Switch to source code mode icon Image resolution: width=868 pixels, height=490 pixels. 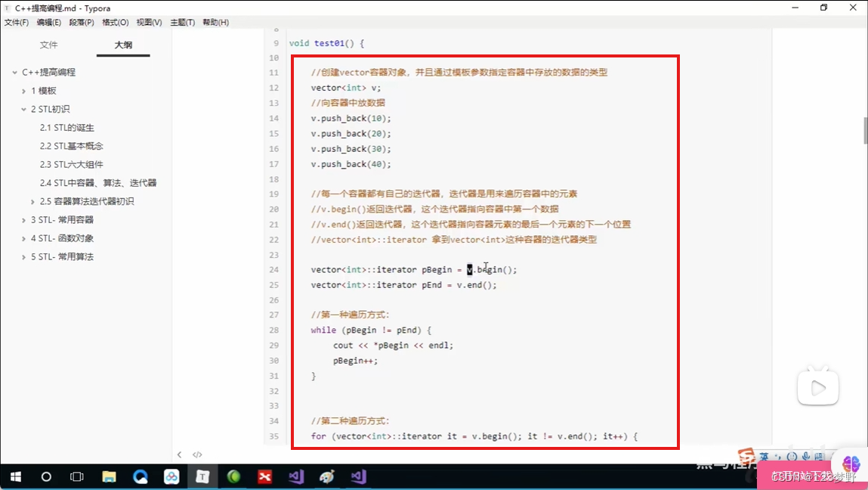197,454
